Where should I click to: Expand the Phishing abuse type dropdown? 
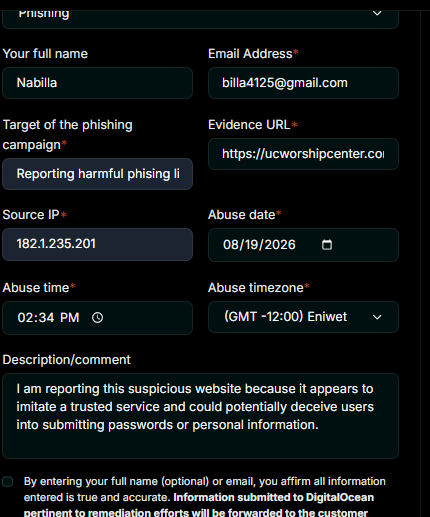(200, 16)
